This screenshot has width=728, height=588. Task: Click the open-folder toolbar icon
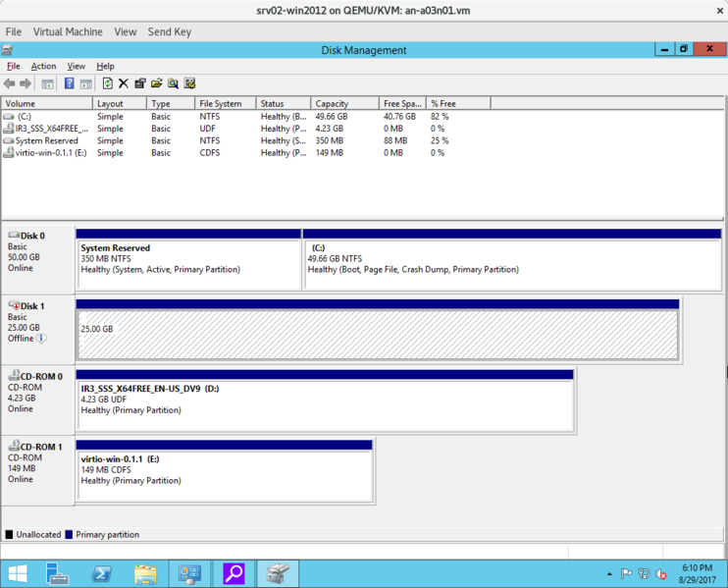[x=157, y=83]
